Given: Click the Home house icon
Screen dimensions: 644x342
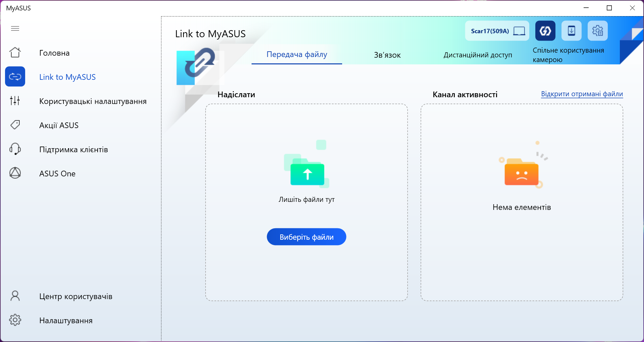Looking at the screenshot, I should click(15, 53).
